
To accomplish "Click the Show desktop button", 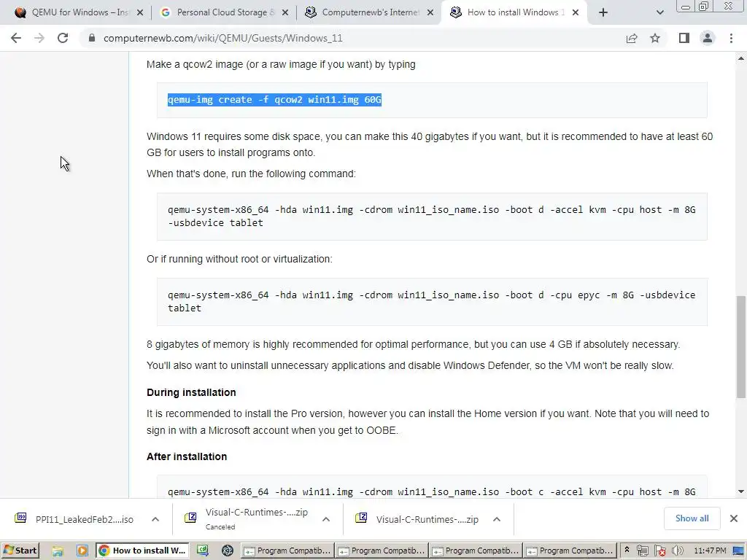I will [740, 551].
